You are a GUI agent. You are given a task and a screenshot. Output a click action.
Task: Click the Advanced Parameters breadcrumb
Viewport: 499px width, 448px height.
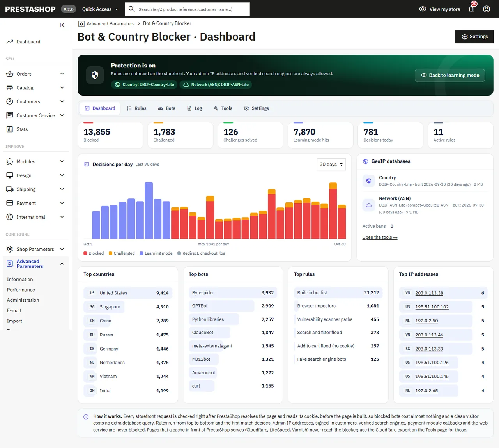(x=110, y=24)
